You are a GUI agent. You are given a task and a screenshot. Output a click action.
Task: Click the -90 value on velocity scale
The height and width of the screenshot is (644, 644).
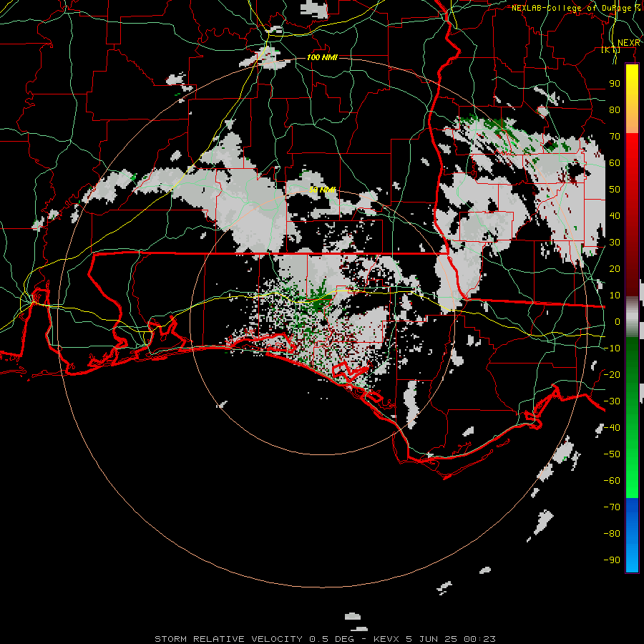pos(612,560)
